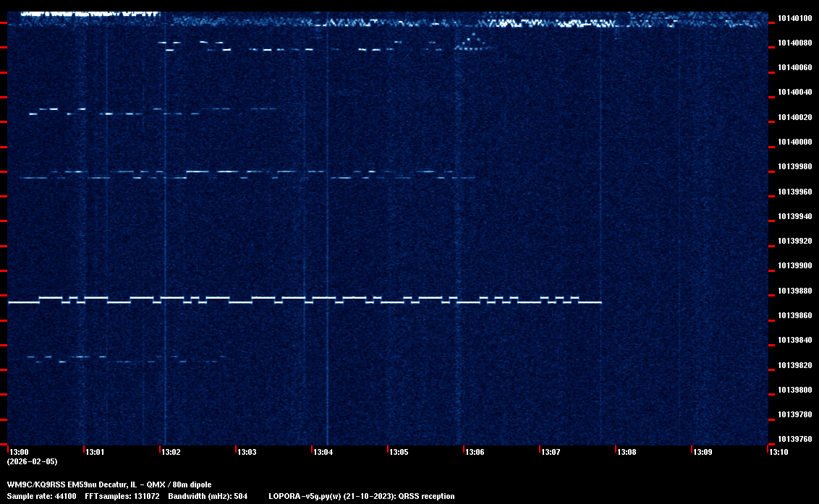Click the bright signal trace near 10139870
Viewport: 819px width, 504px height.
click(304, 300)
